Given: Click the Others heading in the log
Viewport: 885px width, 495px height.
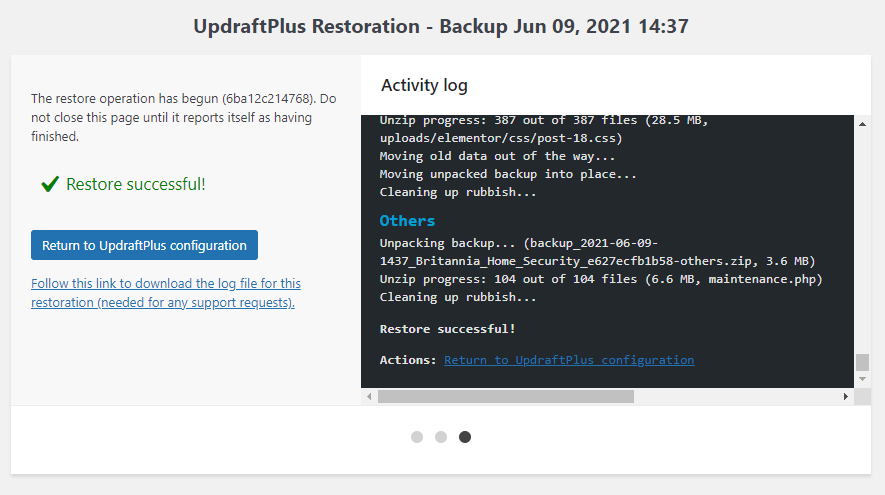Looking at the screenshot, I should coord(407,221).
